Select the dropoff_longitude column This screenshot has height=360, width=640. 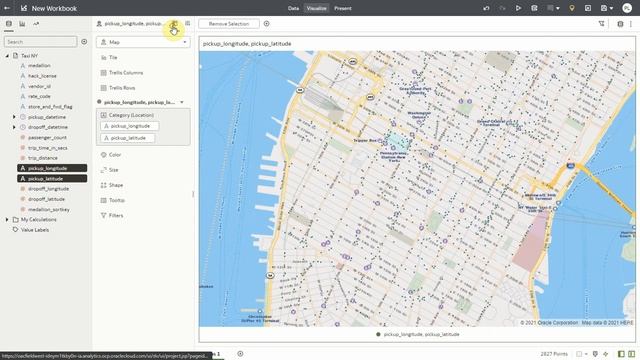click(48, 189)
